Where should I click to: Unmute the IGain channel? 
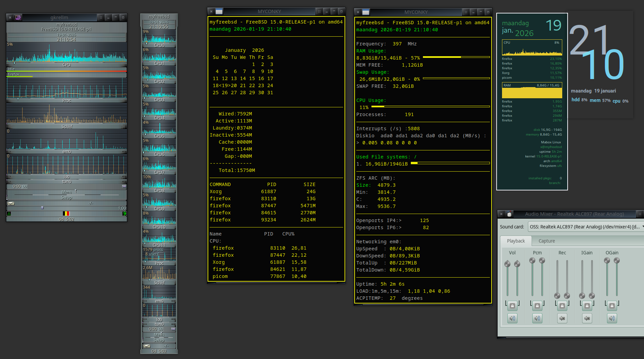click(x=587, y=318)
